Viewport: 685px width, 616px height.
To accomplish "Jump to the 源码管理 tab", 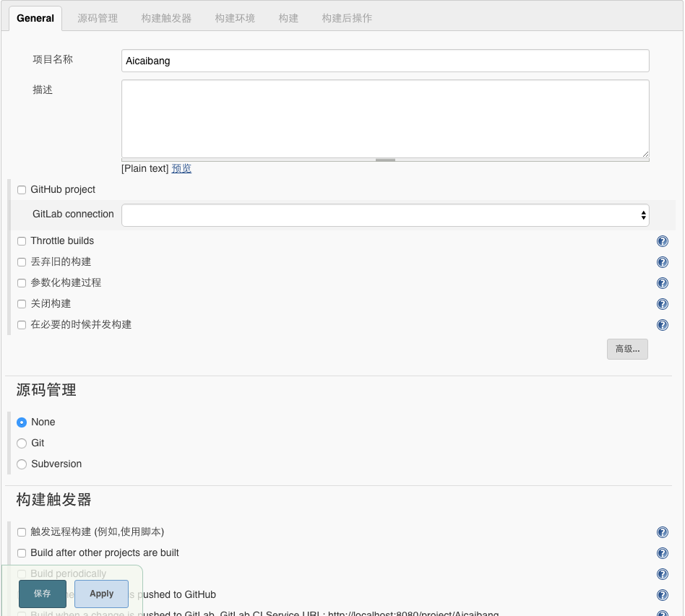I will point(98,18).
